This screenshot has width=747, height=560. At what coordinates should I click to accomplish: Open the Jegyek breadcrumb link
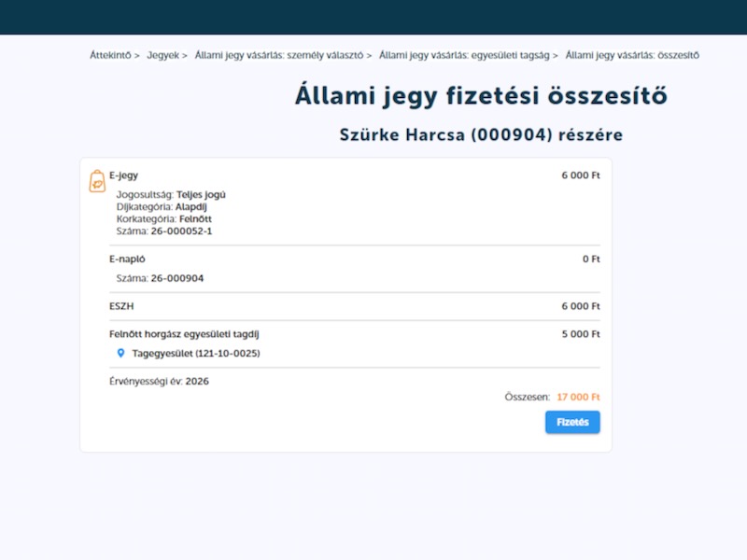(x=162, y=55)
